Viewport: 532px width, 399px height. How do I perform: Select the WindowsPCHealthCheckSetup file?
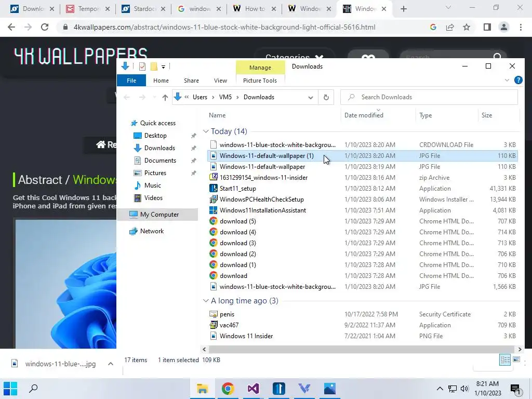coord(261,199)
